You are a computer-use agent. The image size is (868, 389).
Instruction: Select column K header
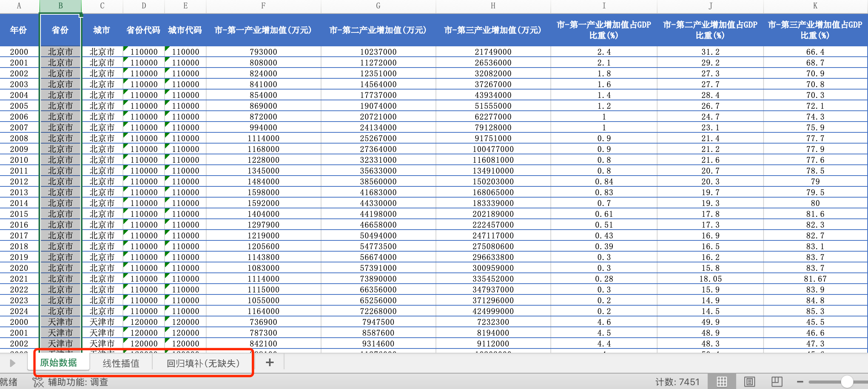[815, 6]
